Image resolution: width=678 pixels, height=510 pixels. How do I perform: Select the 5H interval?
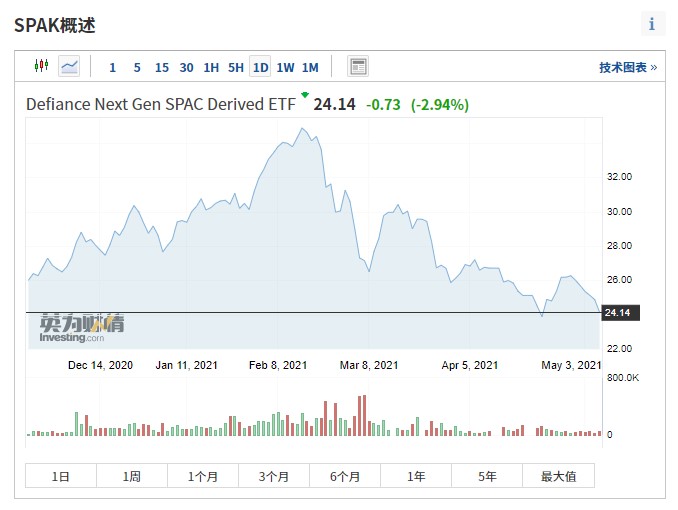236,67
